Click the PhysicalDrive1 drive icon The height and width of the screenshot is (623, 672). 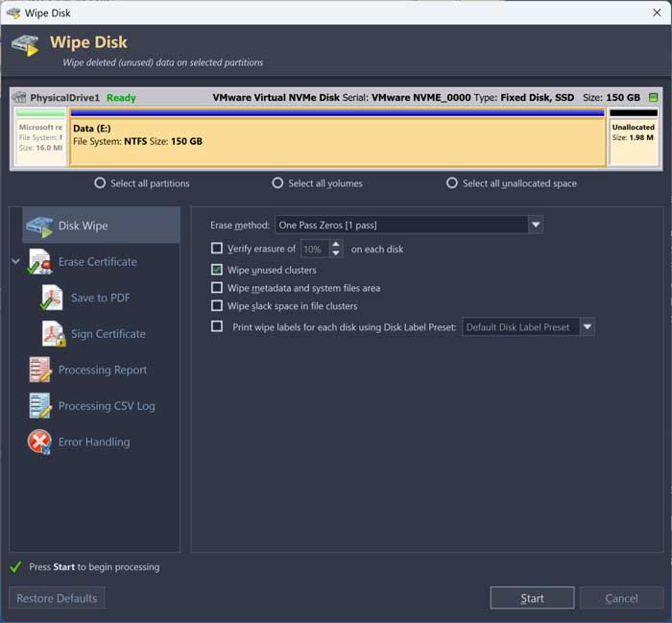tap(20, 97)
